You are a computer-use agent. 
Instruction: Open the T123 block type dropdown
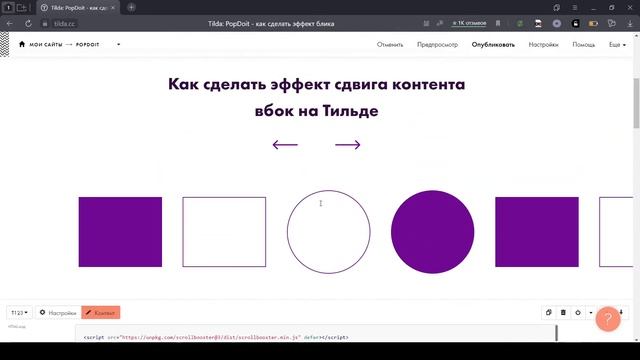point(19,313)
